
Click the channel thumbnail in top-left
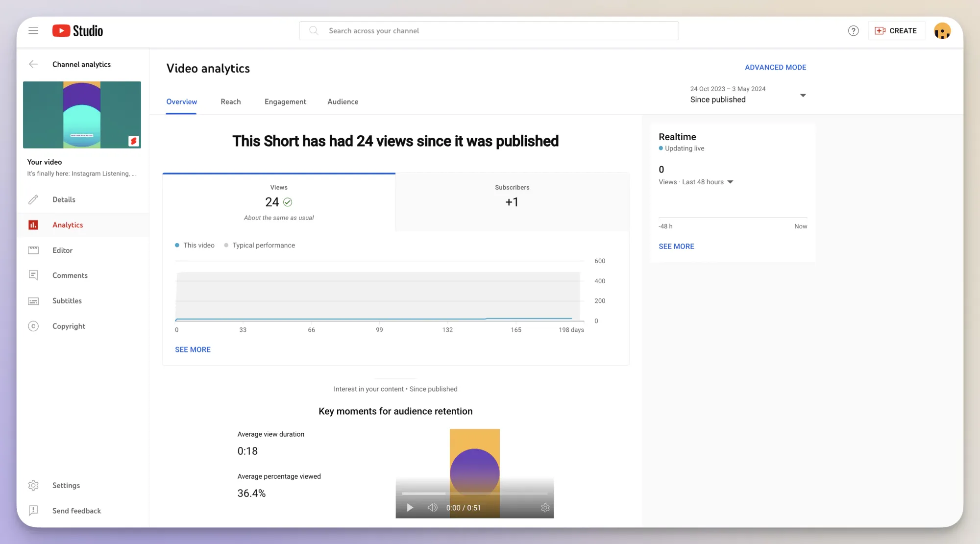82,115
